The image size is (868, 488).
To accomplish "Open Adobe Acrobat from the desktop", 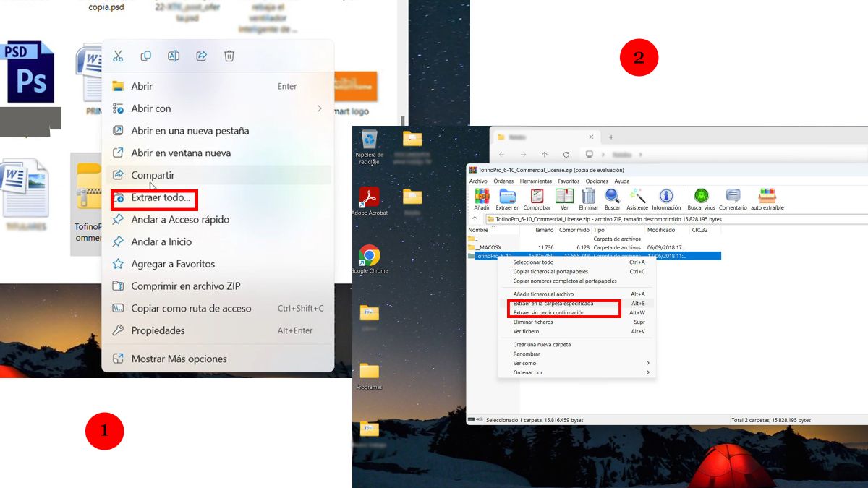I will coord(370,197).
